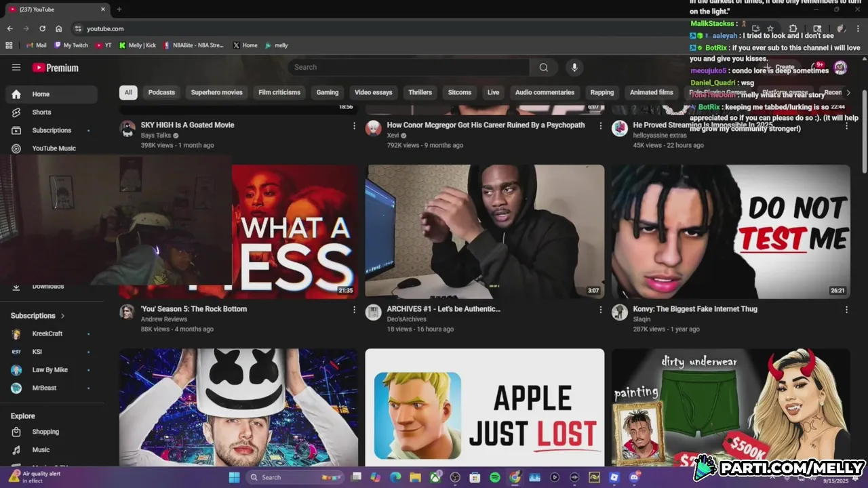This screenshot has height=488, width=868.
Task: Start voice search with the microphone icon
Action: [x=574, y=67]
